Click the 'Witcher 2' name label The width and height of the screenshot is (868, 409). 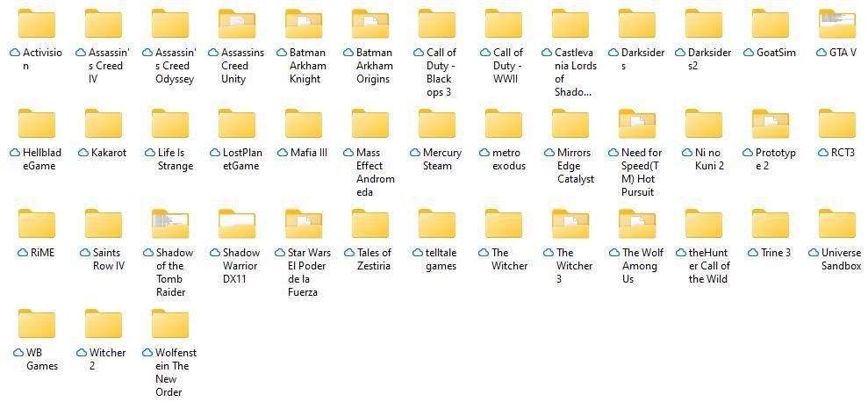click(x=107, y=359)
